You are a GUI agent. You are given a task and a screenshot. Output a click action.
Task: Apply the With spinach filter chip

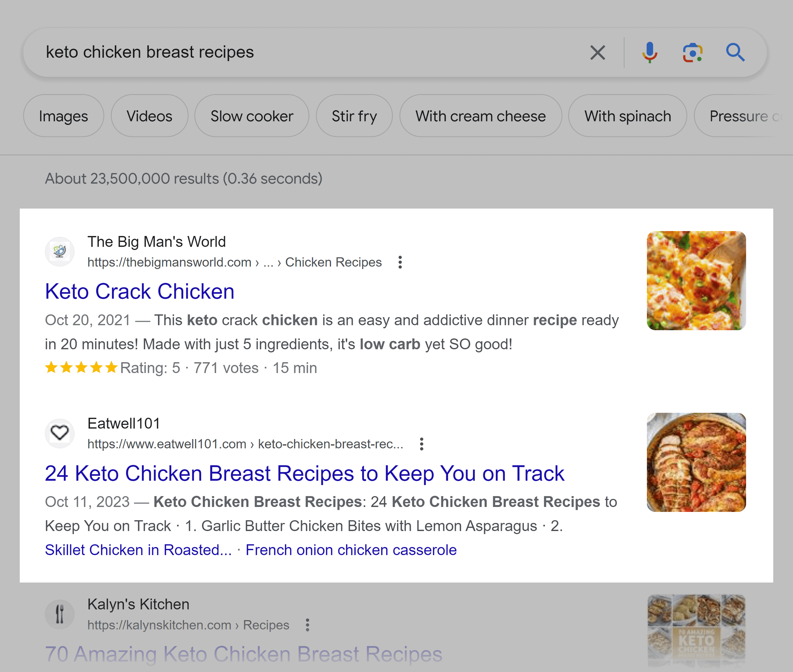click(627, 116)
